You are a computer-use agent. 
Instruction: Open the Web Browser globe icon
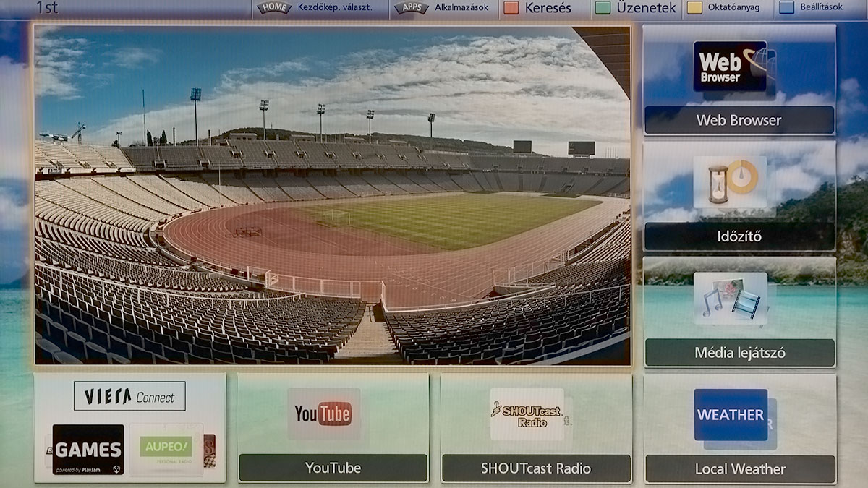coord(731,66)
